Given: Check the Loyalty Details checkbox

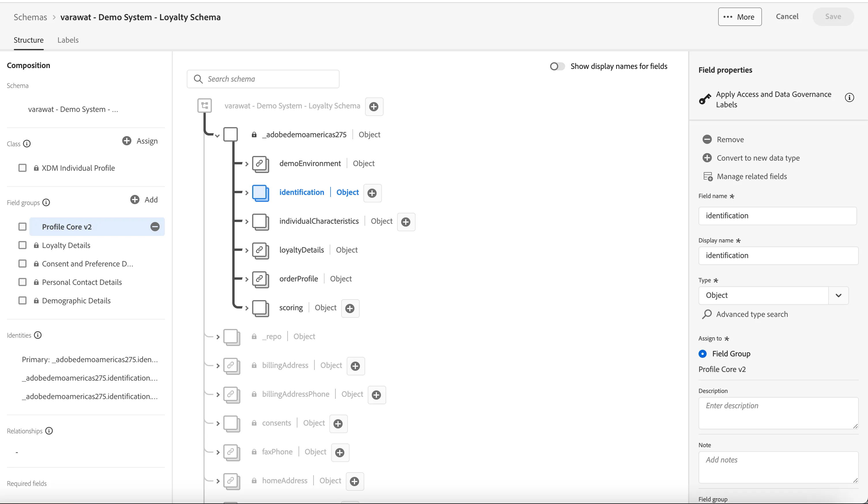Looking at the screenshot, I should click(22, 245).
